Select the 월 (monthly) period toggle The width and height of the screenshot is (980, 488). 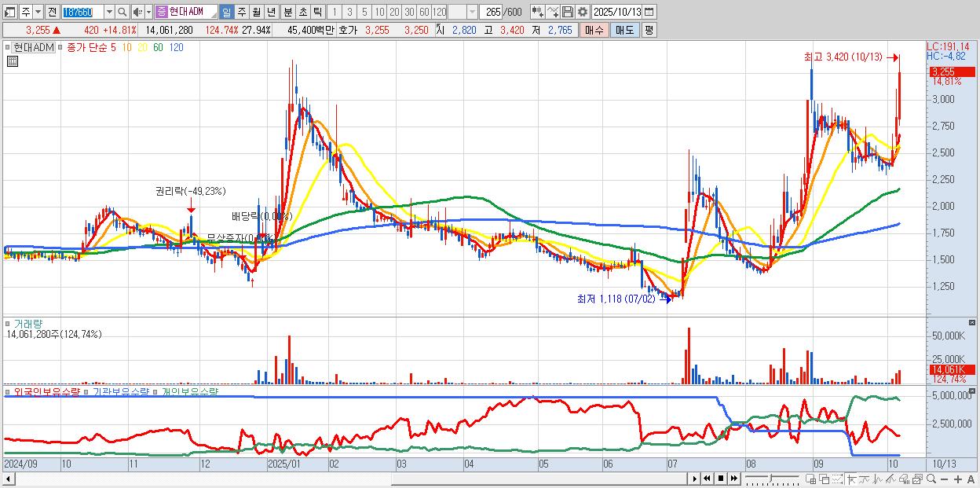click(x=256, y=12)
